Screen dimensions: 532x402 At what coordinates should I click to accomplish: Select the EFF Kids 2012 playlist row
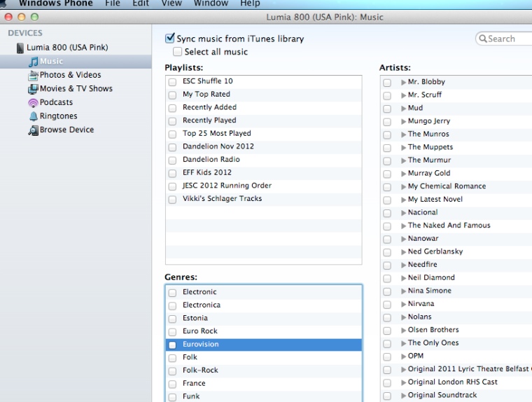point(264,173)
